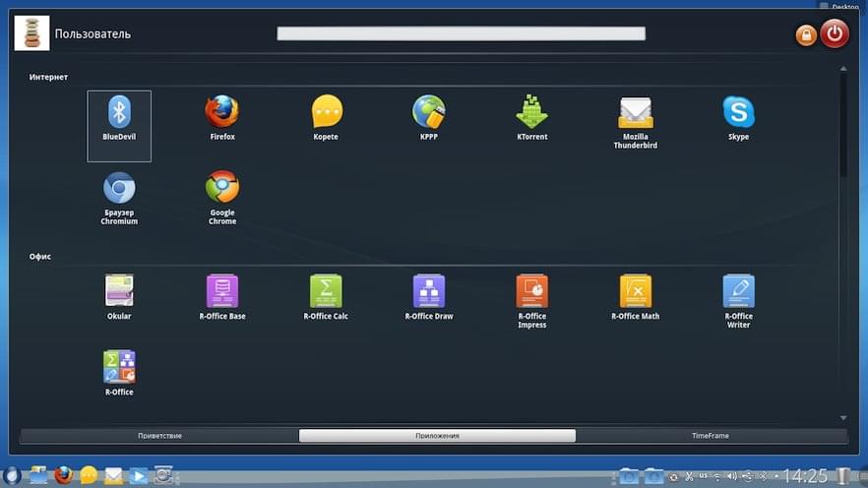Viewport: 868px width, 488px height.
Task: Open Kopete chat from the taskbar
Action: [x=89, y=475]
